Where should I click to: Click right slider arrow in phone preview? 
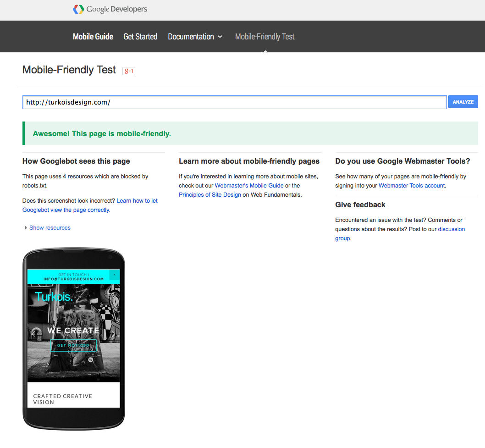[x=114, y=333]
